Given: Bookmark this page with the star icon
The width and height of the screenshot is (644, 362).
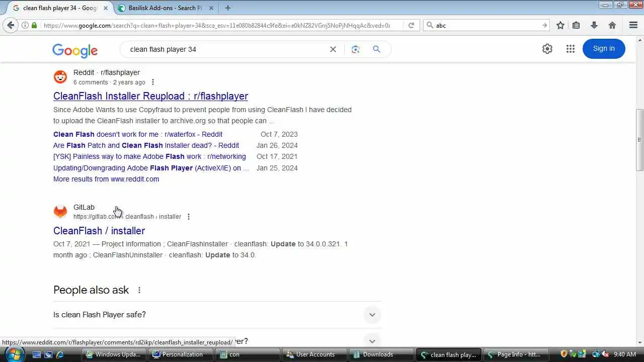Looking at the screenshot, I should point(560,25).
